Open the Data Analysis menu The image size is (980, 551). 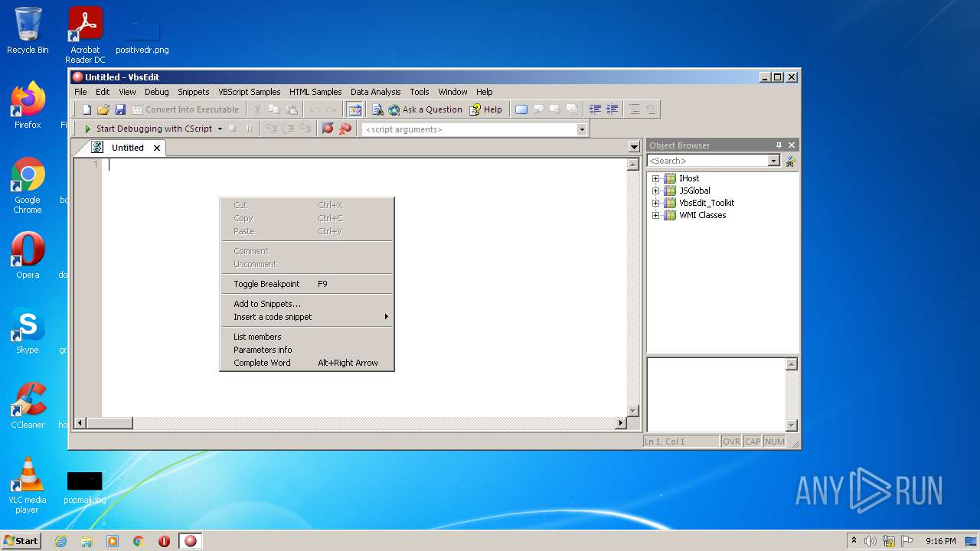pyautogui.click(x=376, y=91)
